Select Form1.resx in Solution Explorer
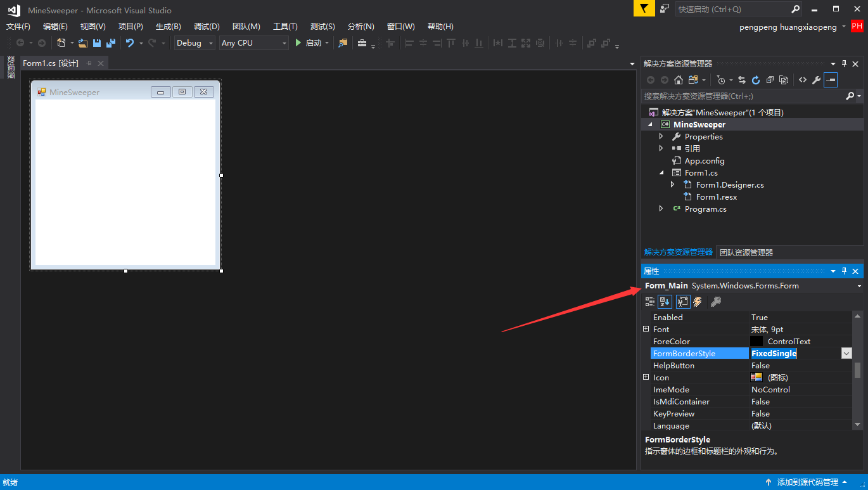Screen dimensions: 868x490 (x=717, y=197)
